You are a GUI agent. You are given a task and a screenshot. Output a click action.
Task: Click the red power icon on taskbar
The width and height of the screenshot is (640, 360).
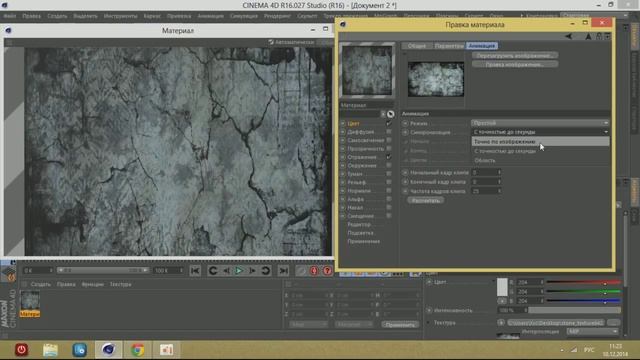pos(22,350)
